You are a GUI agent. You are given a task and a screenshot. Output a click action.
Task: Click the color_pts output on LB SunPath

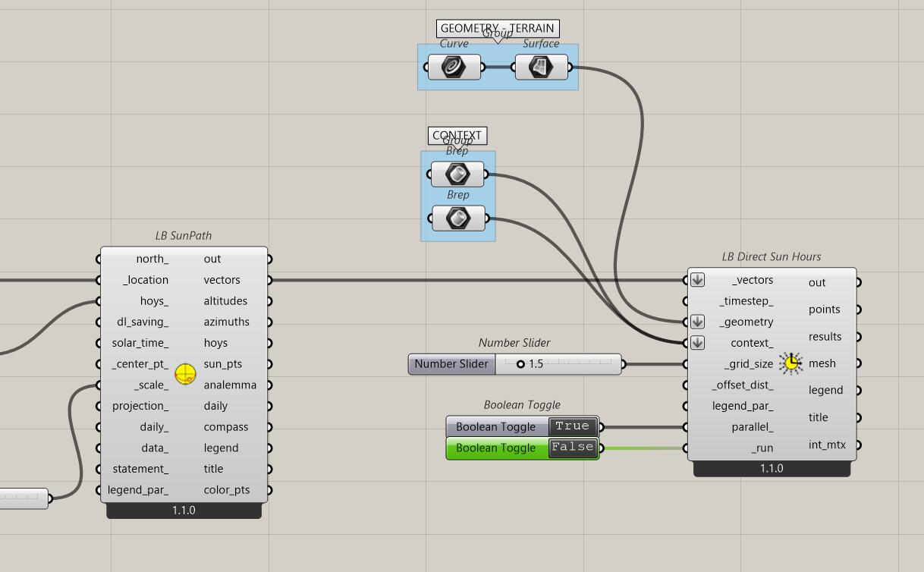tap(226, 490)
